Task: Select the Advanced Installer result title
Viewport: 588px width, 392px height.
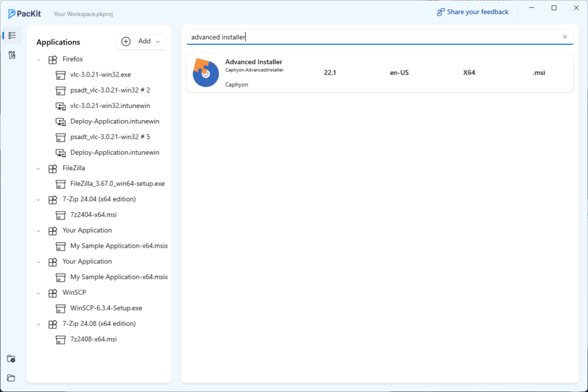Action: (x=253, y=62)
